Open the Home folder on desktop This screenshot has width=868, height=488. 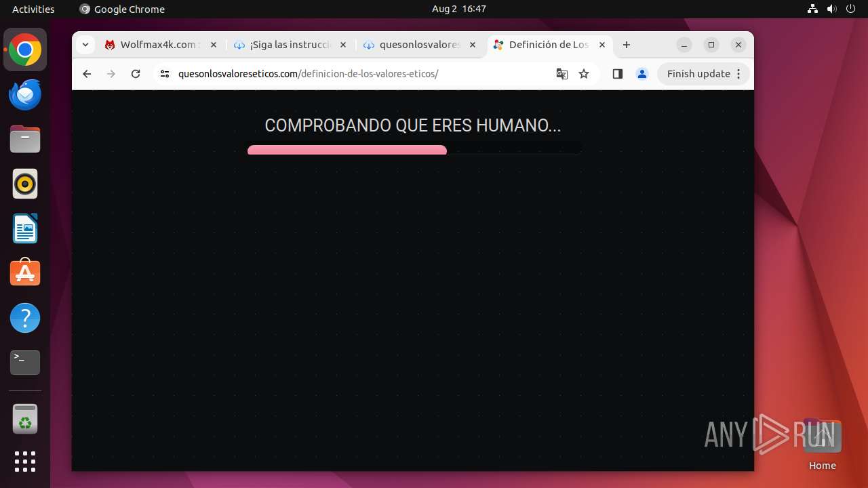[x=822, y=445]
